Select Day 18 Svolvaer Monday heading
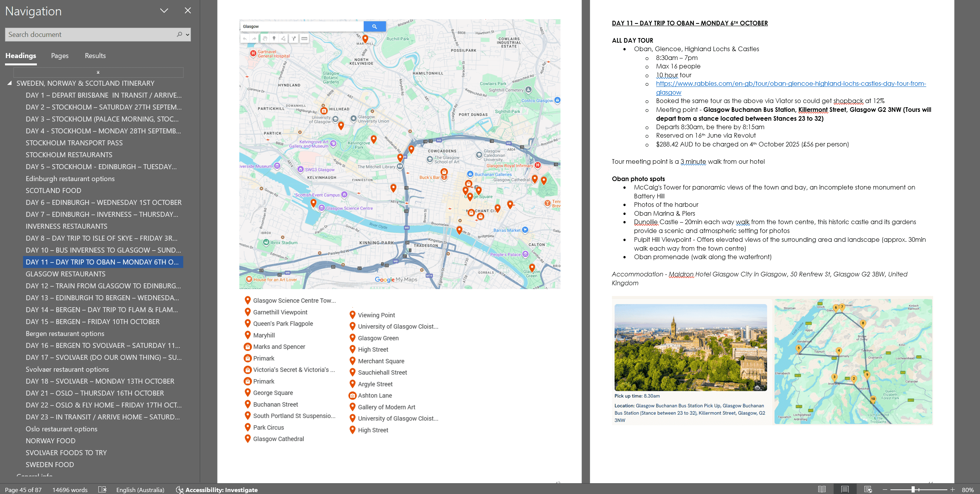980x494 pixels. point(100,381)
